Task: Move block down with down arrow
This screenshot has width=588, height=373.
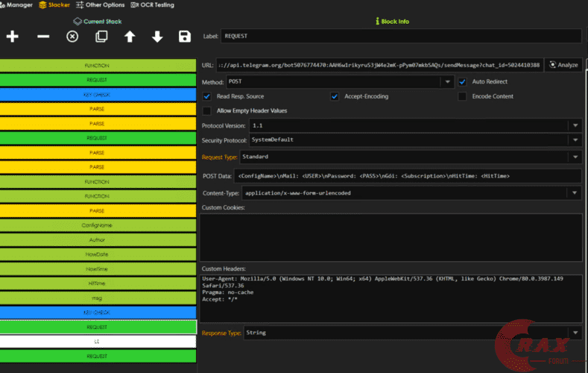Action: pyautogui.click(x=157, y=37)
